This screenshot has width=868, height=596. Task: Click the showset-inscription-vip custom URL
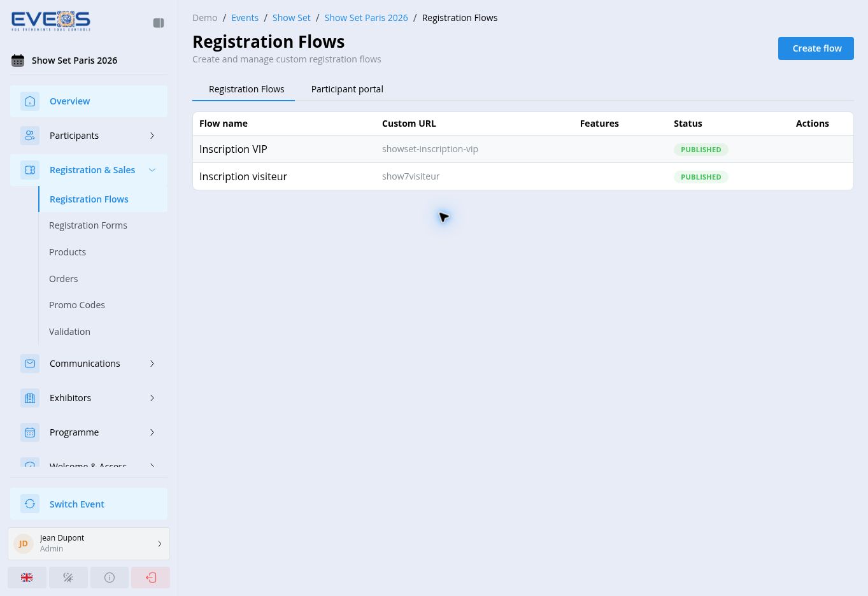click(x=430, y=149)
